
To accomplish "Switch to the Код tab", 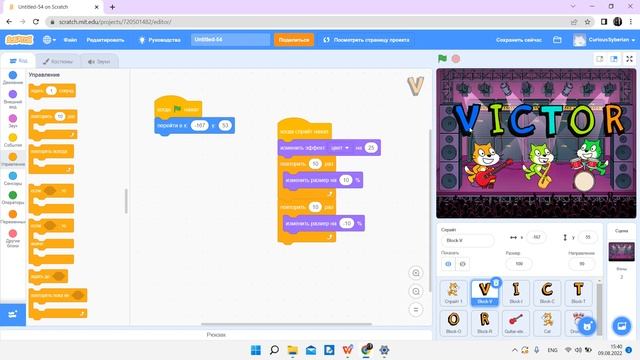I will tap(18, 61).
